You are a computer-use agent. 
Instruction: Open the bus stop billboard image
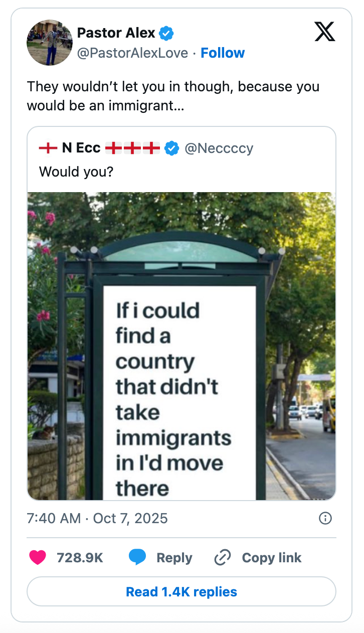pyautogui.click(x=181, y=346)
